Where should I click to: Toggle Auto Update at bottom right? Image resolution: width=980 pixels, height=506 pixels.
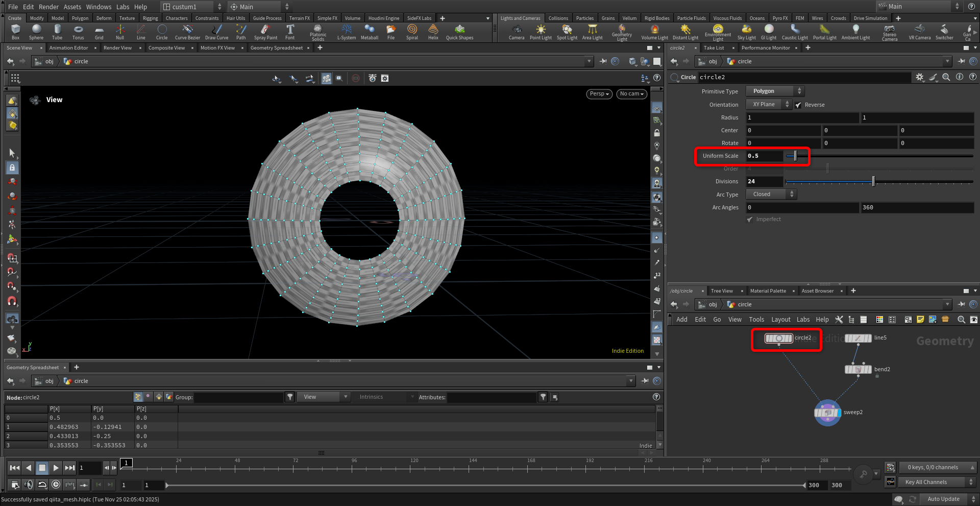(x=943, y=499)
